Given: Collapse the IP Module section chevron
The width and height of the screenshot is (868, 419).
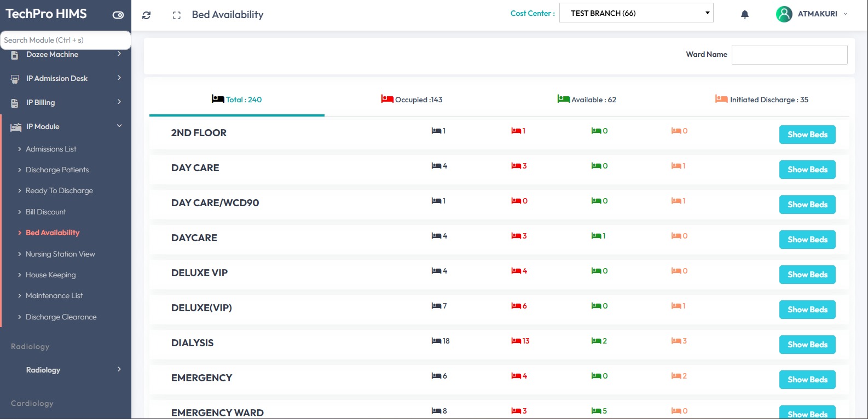Looking at the screenshot, I should (x=119, y=126).
